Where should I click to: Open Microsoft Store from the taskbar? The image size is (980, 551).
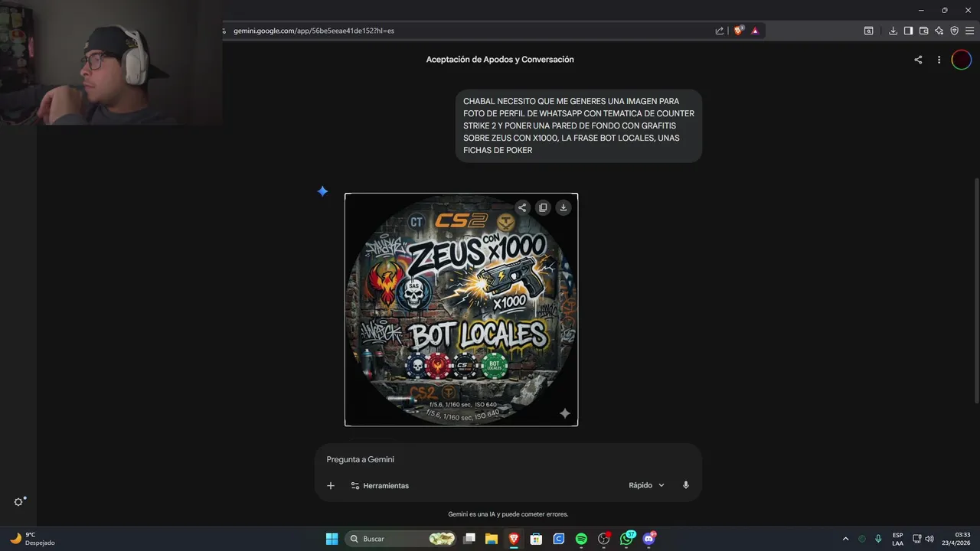536,539
